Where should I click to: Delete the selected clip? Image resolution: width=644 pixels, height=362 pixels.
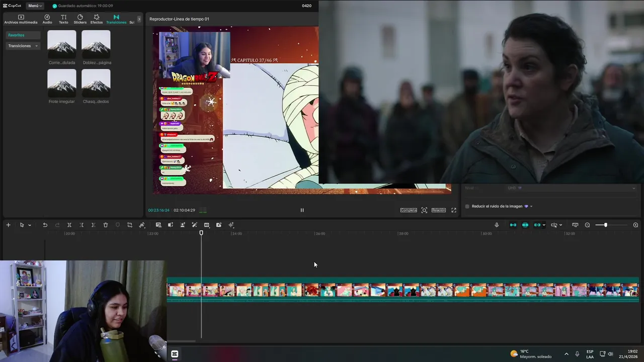click(x=106, y=225)
